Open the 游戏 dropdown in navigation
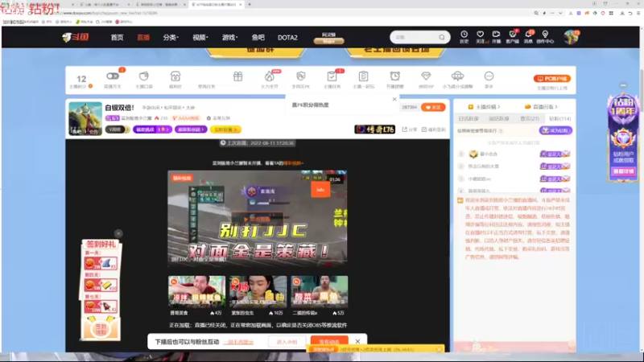The image size is (644, 362). (x=229, y=37)
